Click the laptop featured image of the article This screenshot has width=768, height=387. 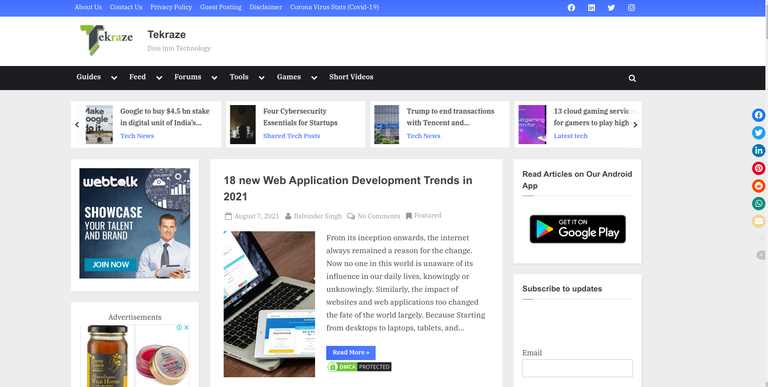[269, 304]
